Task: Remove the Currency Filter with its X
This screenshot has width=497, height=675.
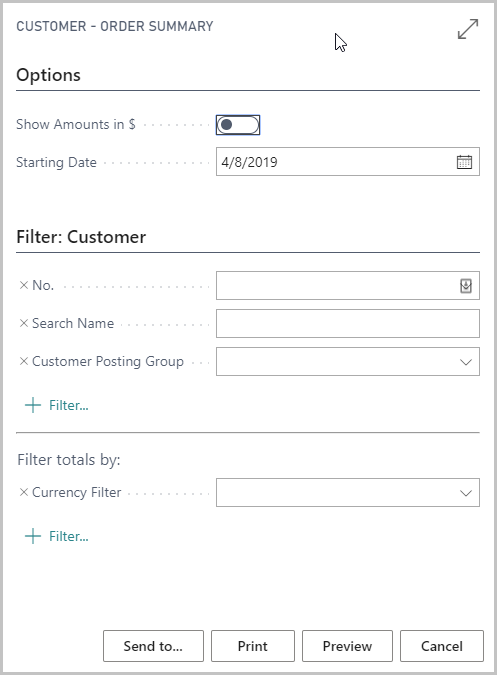Action: [x=24, y=492]
